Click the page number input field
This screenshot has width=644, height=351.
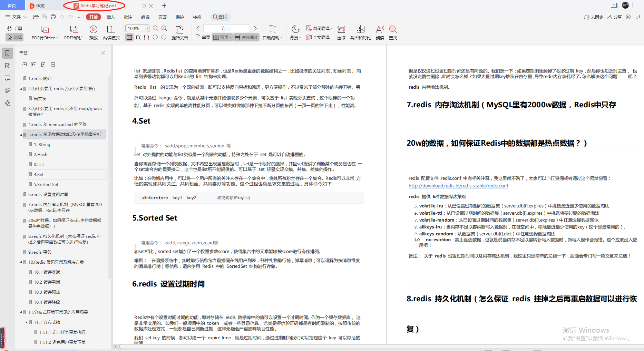point(226,28)
